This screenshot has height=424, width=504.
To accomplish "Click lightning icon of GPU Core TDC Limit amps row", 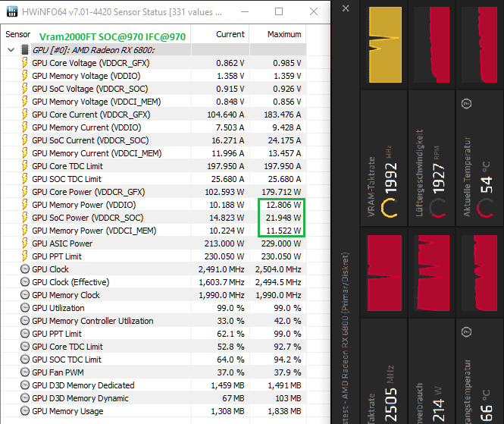I will point(25,166).
